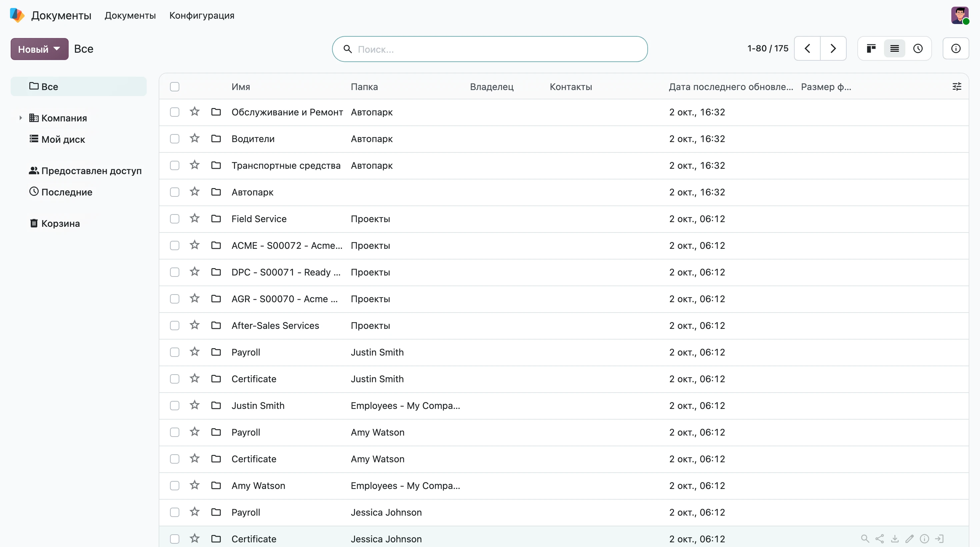Screen dimensions: 980x547
Task: Star the Автопарк folder
Action: pyautogui.click(x=195, y=191)
